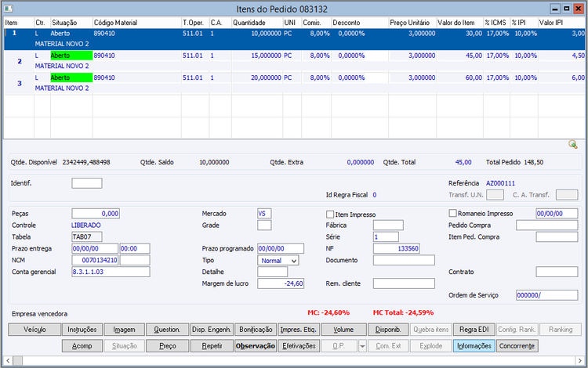
Task: Enable the Romaneio Impresso checkbox
Action: (452, 213)
